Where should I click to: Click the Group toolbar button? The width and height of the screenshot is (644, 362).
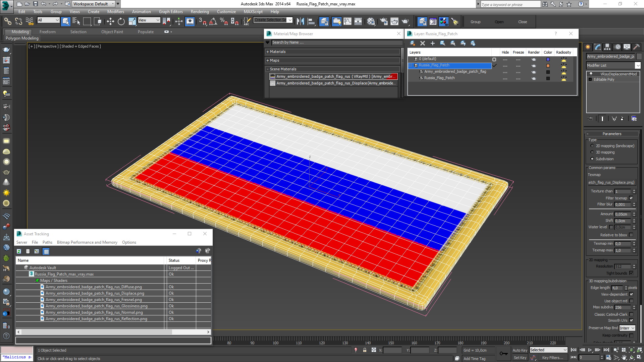(x=475, y=22)
